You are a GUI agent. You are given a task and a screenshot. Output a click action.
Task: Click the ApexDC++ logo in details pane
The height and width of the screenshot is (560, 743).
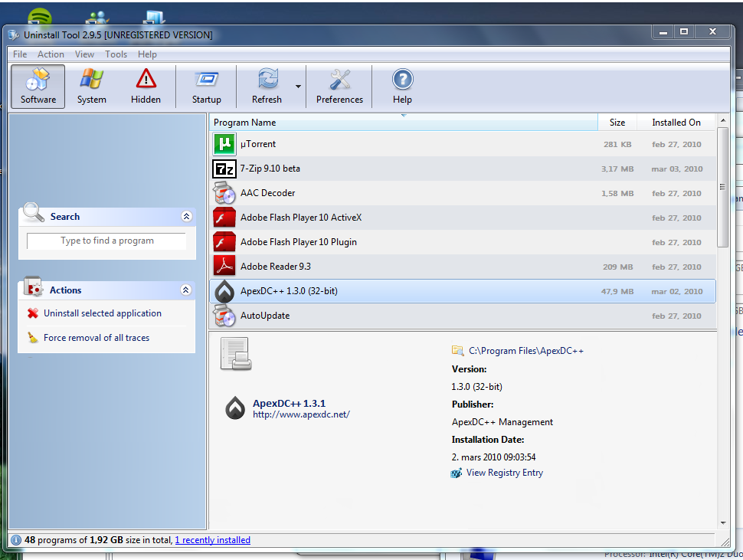coord(235,408)
